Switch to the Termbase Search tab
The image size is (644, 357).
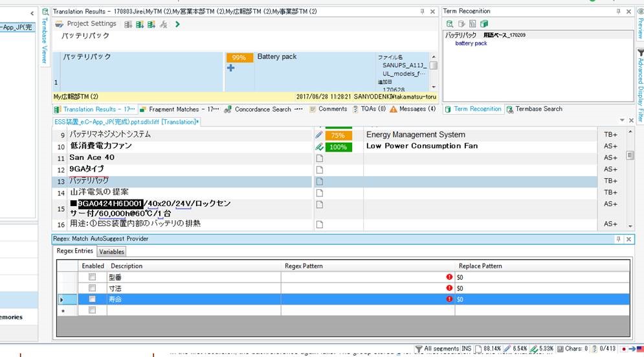535,109
